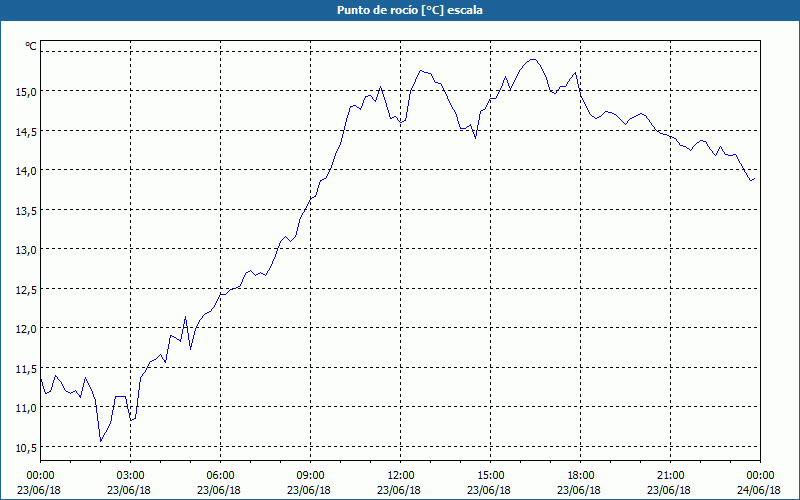
Task: Select the 10,5 y-axis value
Action: coord(27,447)
